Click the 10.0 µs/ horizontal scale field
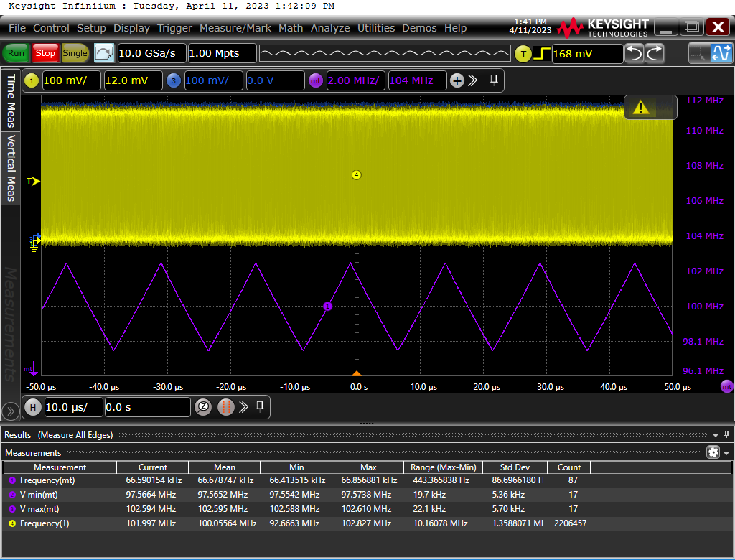Screen dimensions: 735x560 (73, 407)
